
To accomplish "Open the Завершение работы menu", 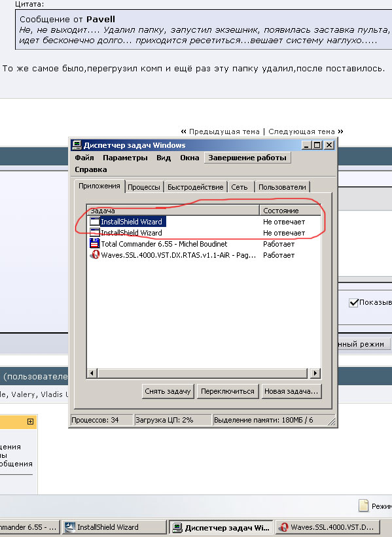I will (x=247, y=158).
